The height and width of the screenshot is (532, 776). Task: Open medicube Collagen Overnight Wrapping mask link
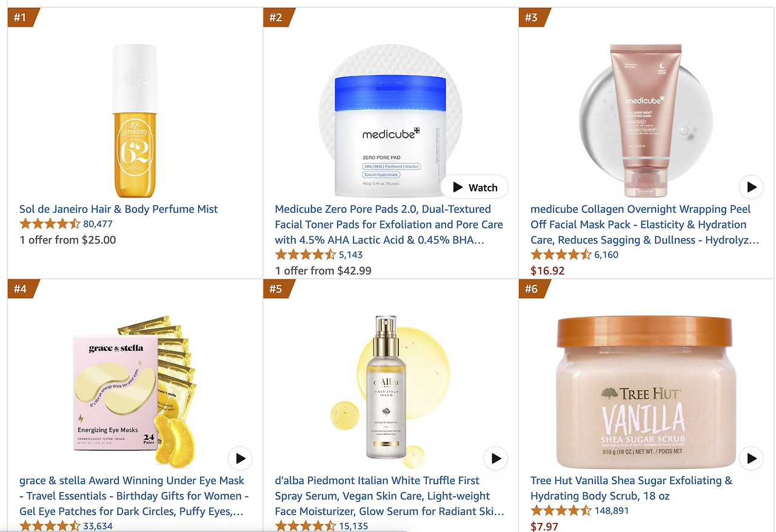[x=645, y=224]
